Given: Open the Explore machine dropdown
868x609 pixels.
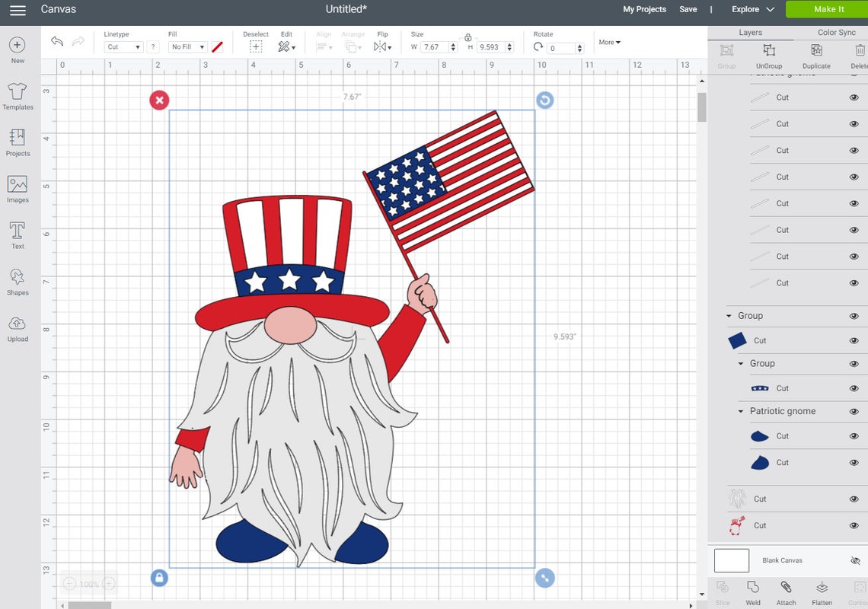Looking at the screenshot, I should pos(753,9).
